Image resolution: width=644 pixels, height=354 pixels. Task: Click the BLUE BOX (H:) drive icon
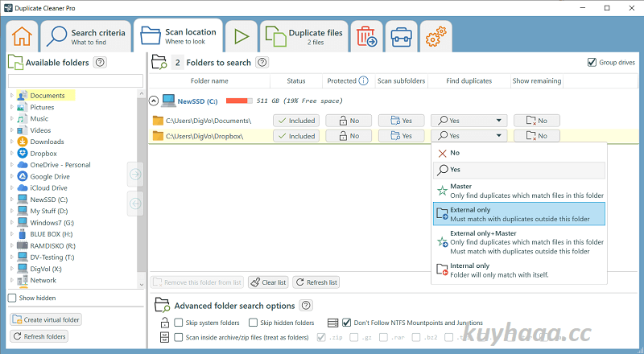click(x=23, y=234)
